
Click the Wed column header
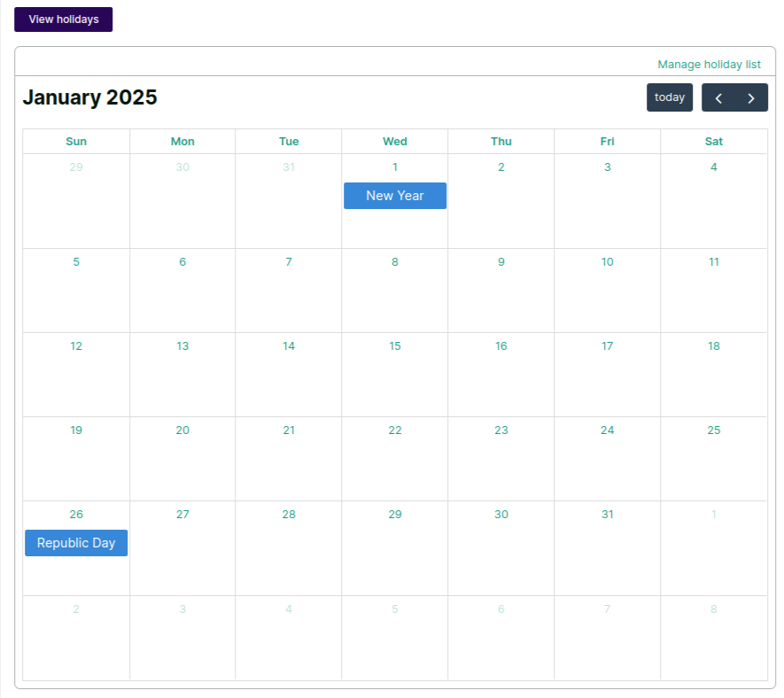pos(395,142)
